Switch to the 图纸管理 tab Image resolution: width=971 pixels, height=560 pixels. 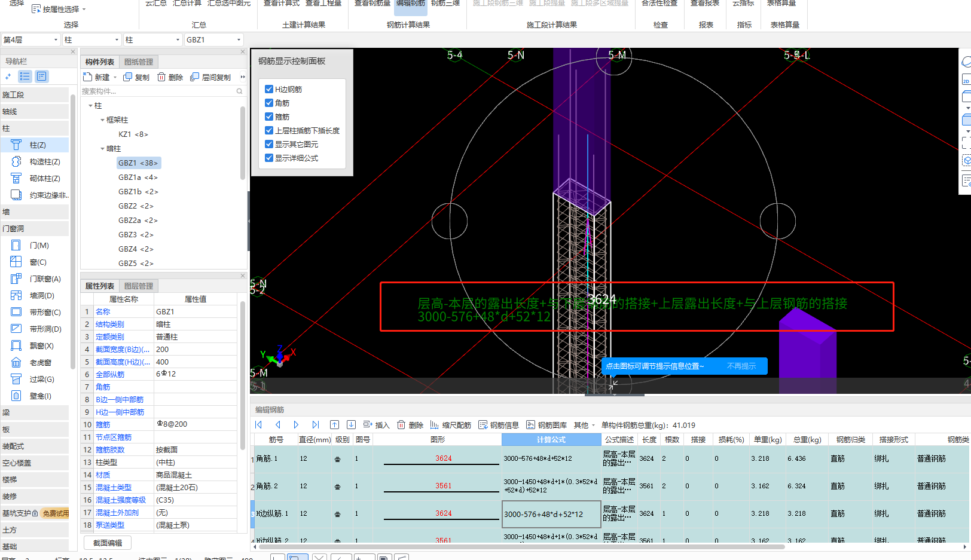coord(139,62)
